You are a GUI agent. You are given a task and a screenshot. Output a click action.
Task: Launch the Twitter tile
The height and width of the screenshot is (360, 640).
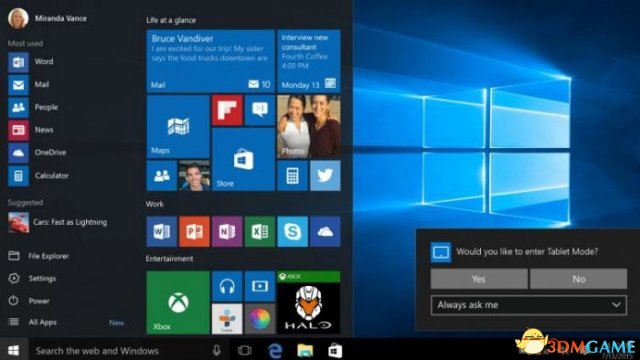[325, 176]
